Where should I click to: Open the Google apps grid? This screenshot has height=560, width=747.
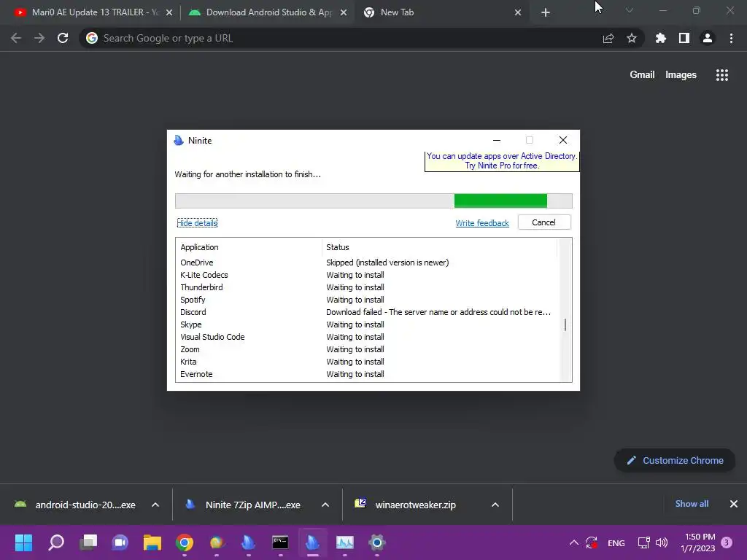[x=722, y=75]
